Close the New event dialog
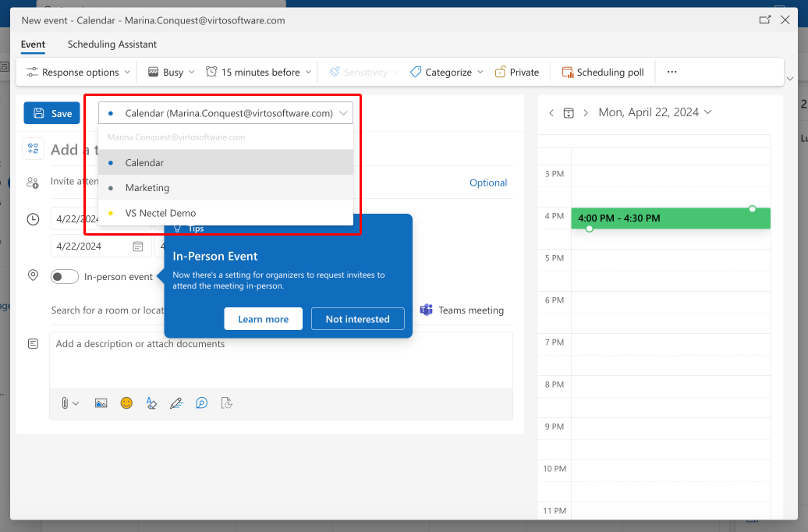Viewport: 808px width, 532px height. pos(785,20)
